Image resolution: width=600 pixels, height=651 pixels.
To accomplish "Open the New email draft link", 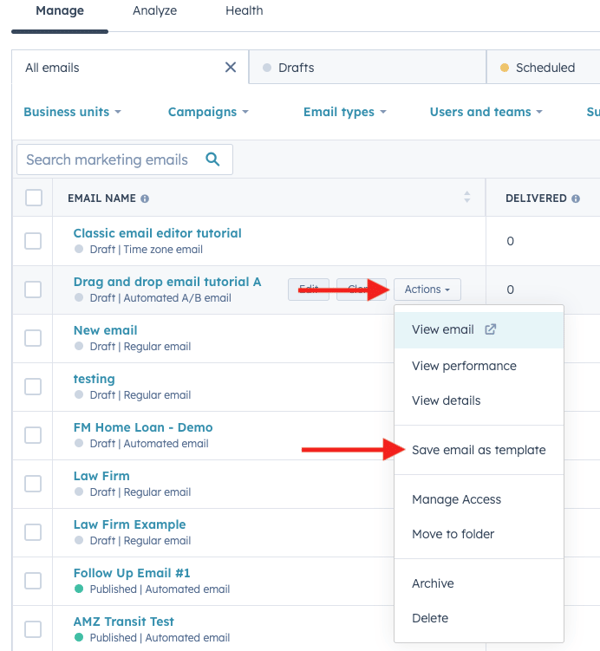I will (105, 330).
